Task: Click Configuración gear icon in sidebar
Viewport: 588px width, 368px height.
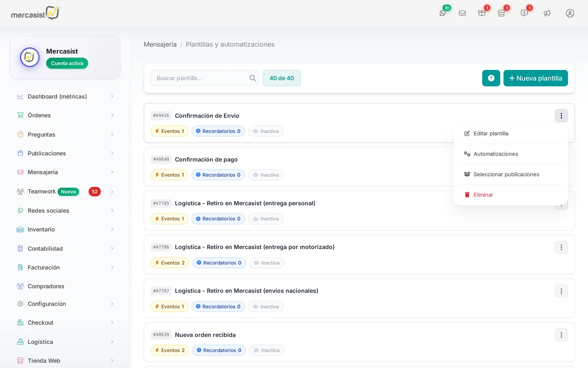Action: point(20,304)
